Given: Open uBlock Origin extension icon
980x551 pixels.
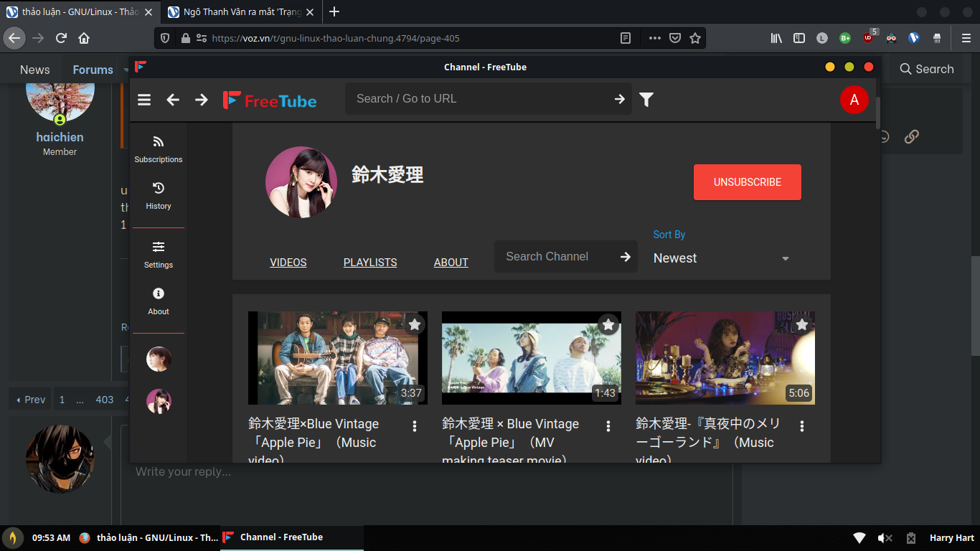Looking at the screenshot, I should (869, 37).
